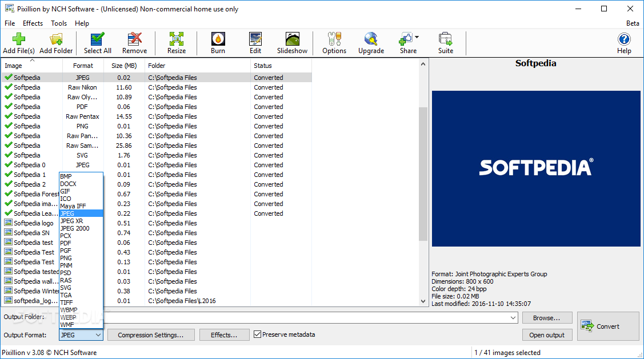Open the Effects menu
The height and width of the screenshot is (359, 644).
(x=33, y=23)
